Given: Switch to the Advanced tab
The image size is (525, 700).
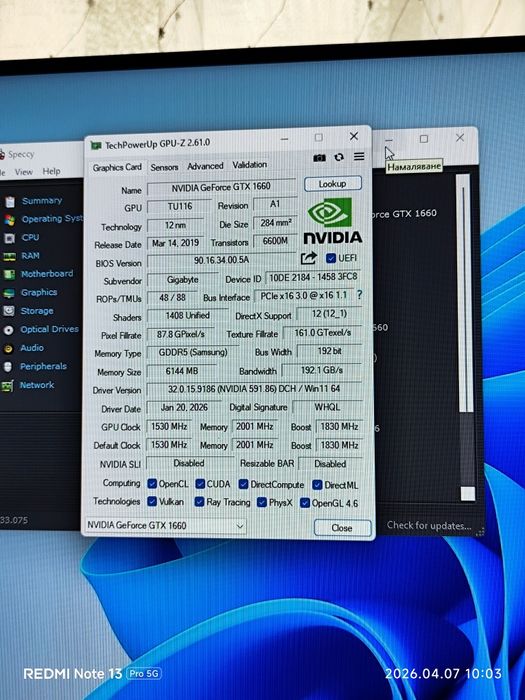Looking at the screenshot, I should pyautogui.click(x=205, y=166).
